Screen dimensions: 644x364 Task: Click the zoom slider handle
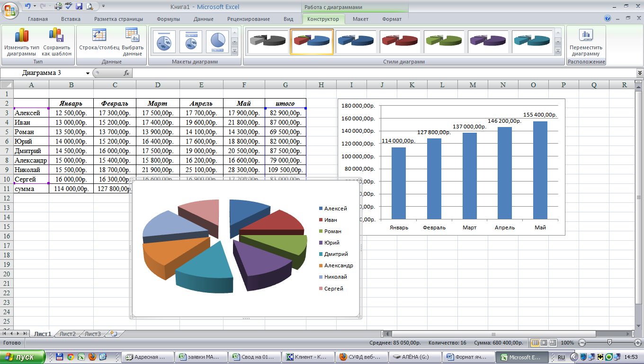point(609,343)
